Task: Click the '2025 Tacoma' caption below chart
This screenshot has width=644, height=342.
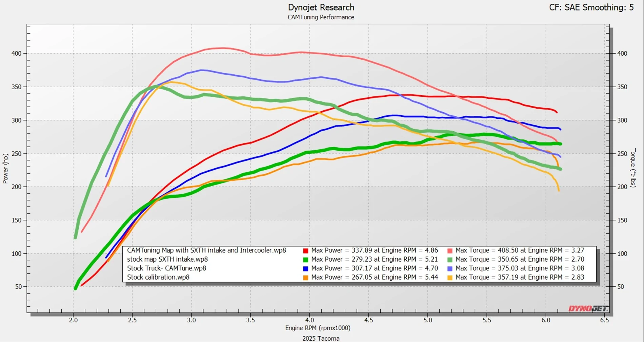Action: [321, 338]
